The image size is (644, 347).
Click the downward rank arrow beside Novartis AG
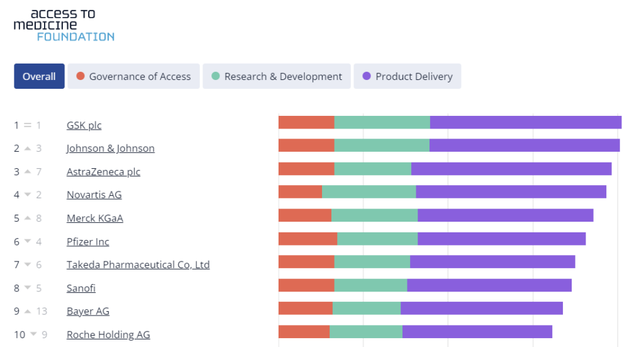[28, 195]
